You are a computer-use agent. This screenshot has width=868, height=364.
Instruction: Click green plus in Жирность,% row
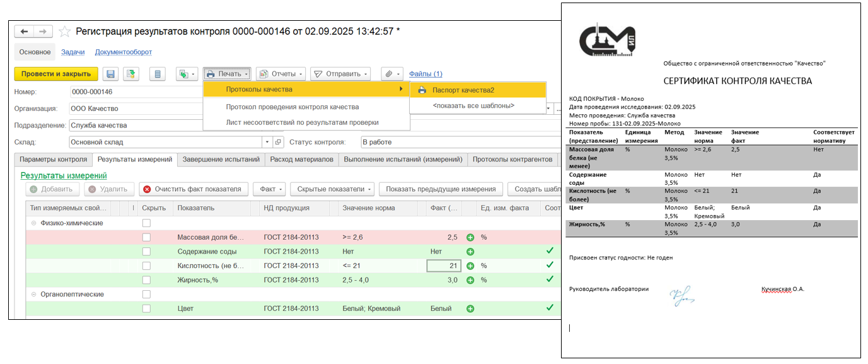click(470, 280)
